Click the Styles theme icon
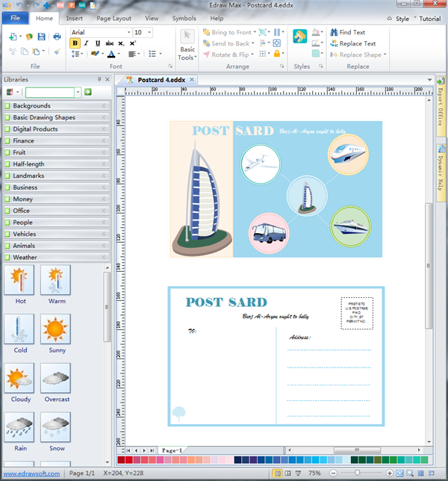The image size is (448, 481). pyautogui.click(x=300, y=37)
